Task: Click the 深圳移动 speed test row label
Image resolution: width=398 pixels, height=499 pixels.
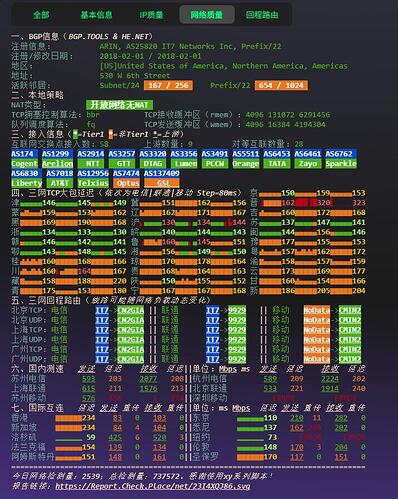Action: [210, 398]
